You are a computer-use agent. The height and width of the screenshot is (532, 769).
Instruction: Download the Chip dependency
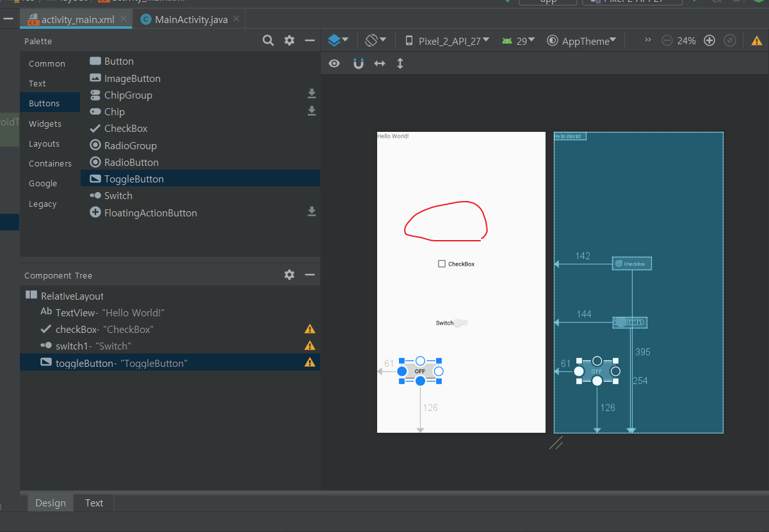pos(312,111)
